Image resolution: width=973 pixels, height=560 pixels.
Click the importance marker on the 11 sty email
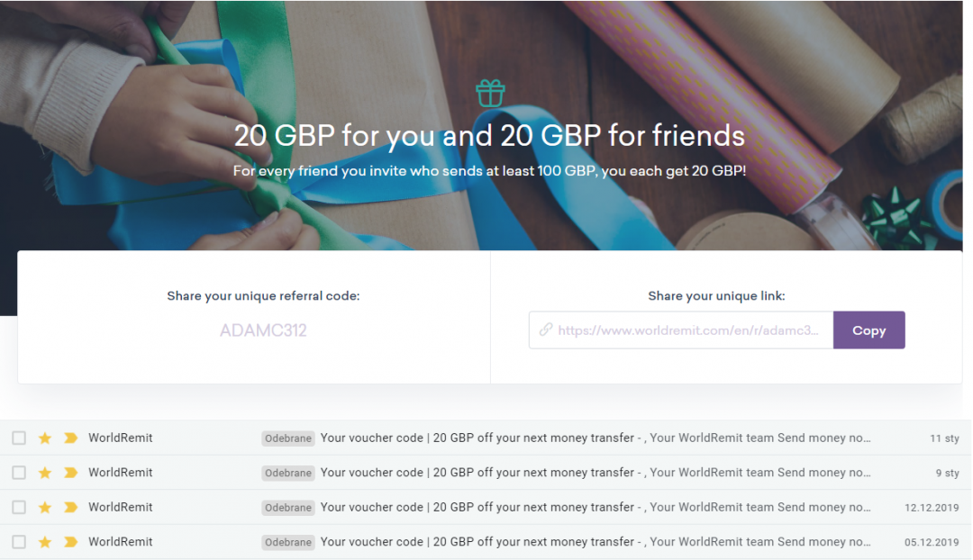pyautogui.click(x=70, y=438)
